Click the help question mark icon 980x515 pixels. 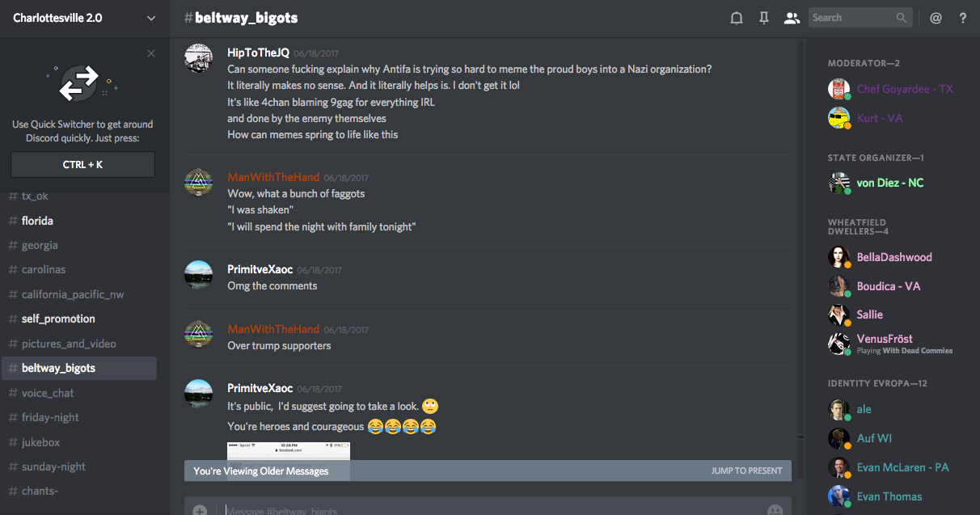(x=963, y=18)
